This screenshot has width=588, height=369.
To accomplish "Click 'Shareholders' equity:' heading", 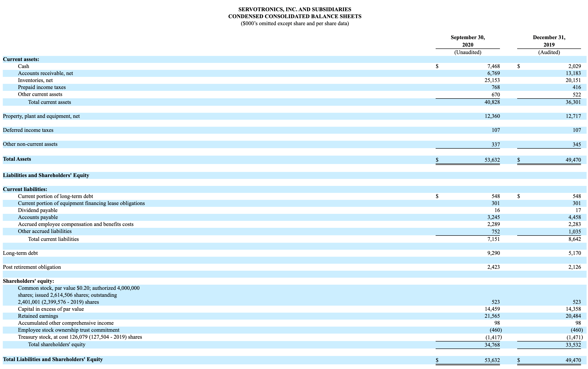I will tap(29, 281).
